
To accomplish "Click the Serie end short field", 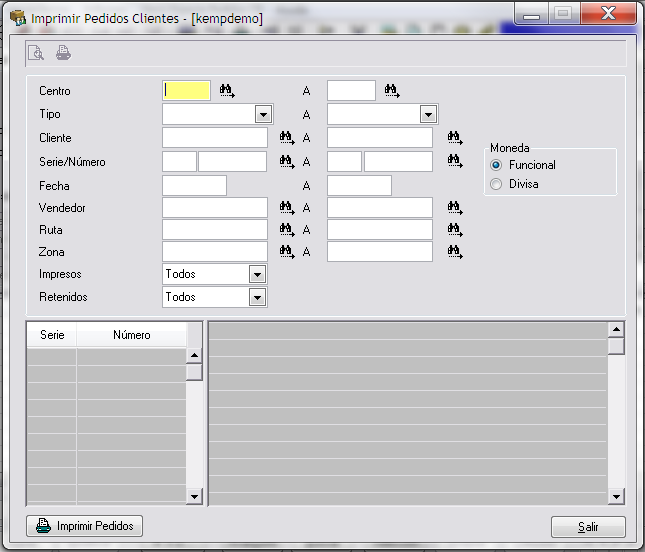I will (344, 161).
